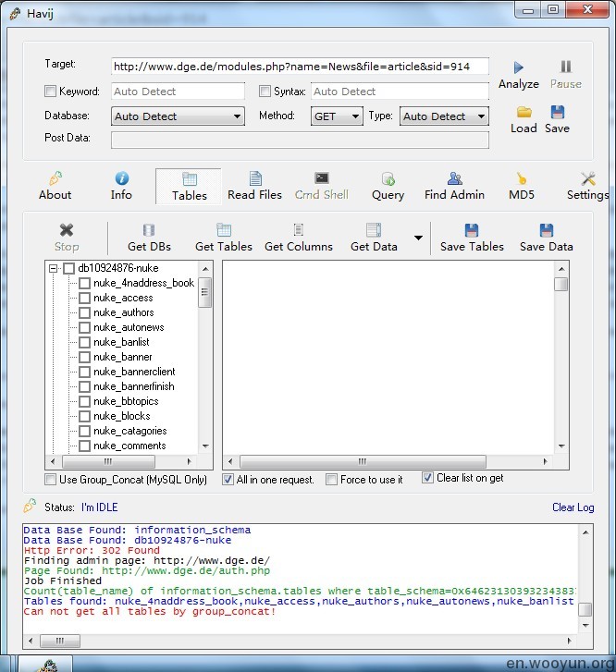This screenshot has height=672, width=616.
Task: Click the Clear Log link
Action: click(x=573, y=507)
